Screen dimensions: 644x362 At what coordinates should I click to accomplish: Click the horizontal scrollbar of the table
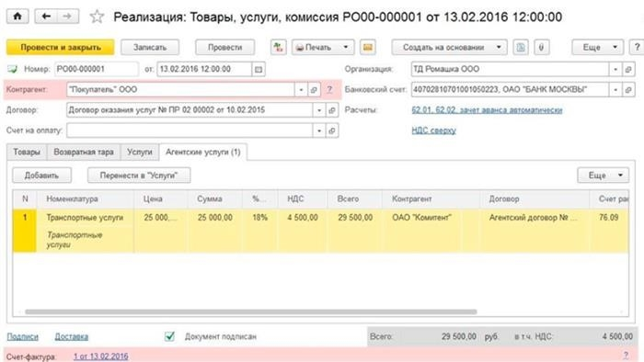coord(251,312)
